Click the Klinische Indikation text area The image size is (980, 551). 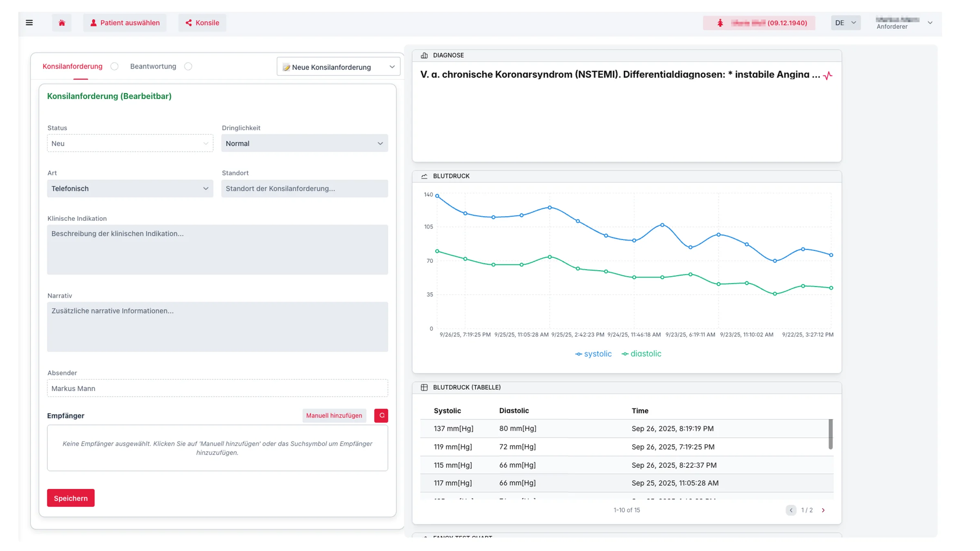pyautogui.click(x=218, y=249)
